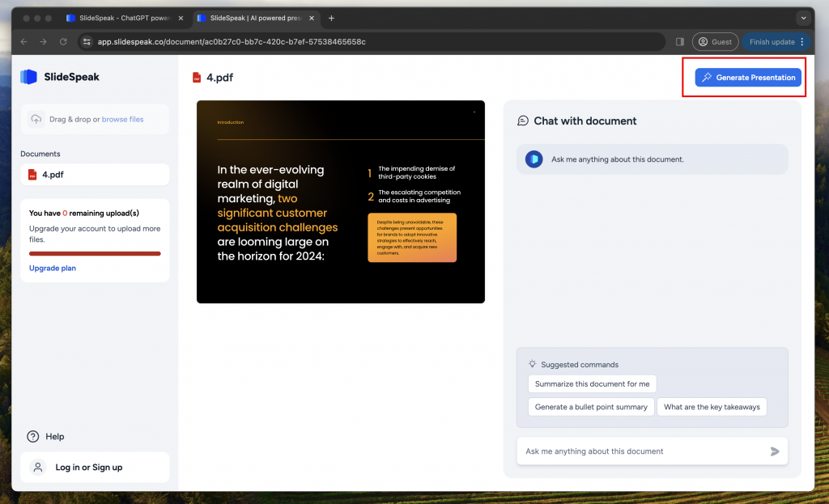Open the browse files link
829x504 pixels.
(123, 120)
